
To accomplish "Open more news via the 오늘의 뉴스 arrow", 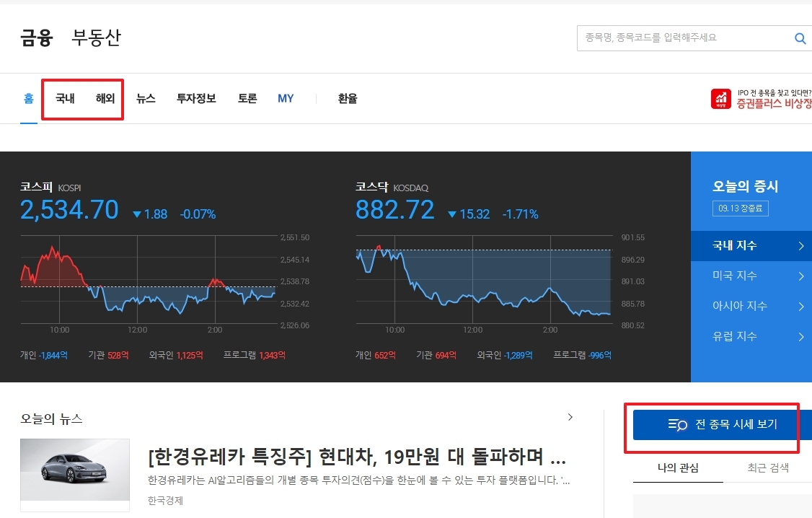I will [570, 417].
